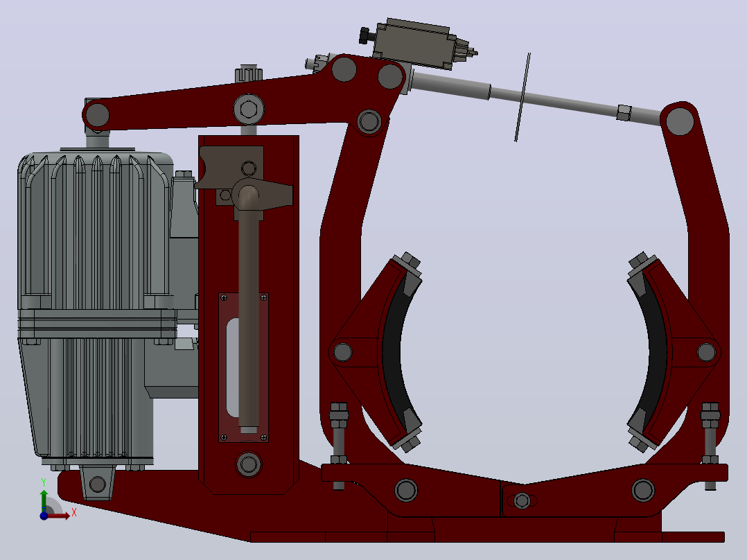Select the thruster's bottom clevis pin
Viewport: 747px width, 560px height.
click(x=98, y=484)
